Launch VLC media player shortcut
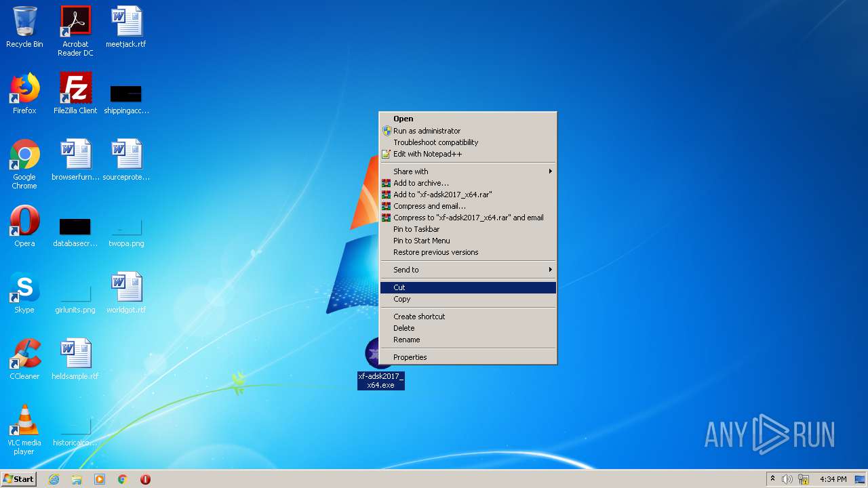 (x=24, y=430)
